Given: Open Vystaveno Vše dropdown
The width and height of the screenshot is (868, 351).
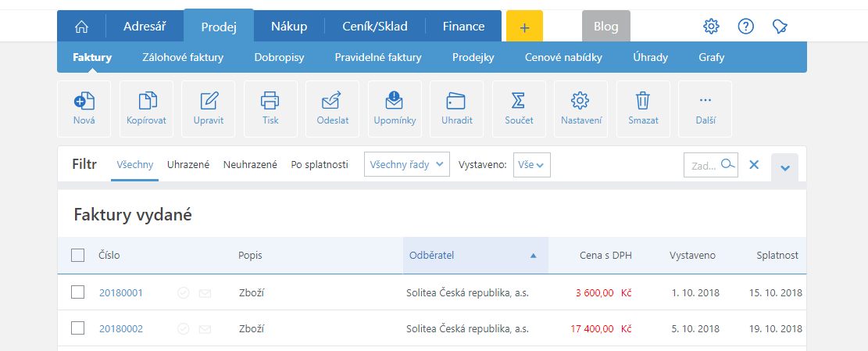Looking at the screenshot, I should [x=532, y=164].
